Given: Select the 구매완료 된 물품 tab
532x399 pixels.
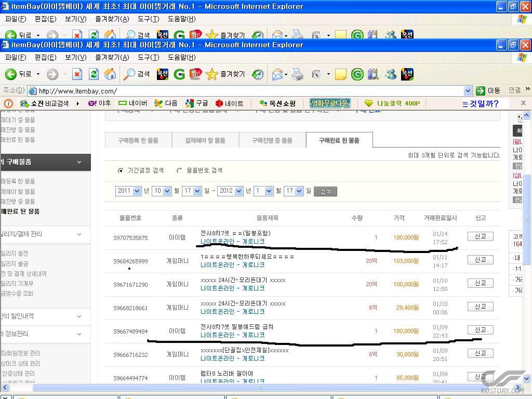Looking at the screenshot, I should [339, 140].
